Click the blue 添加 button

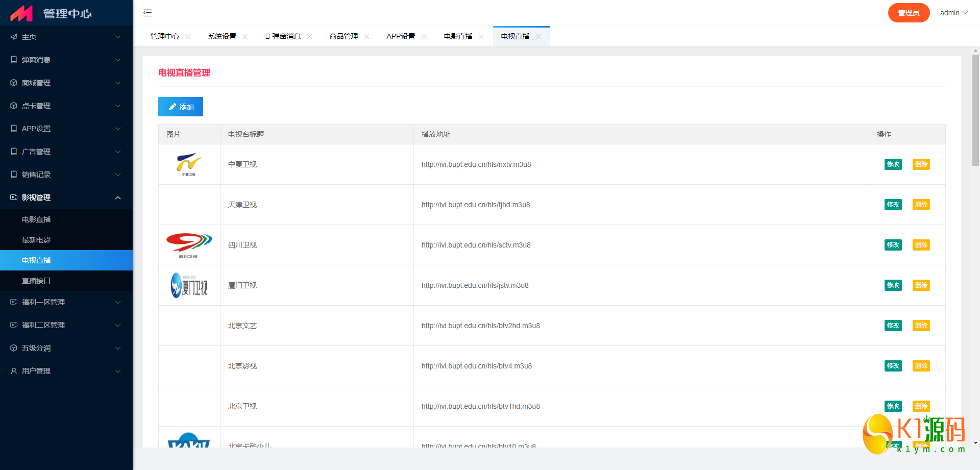181,107
